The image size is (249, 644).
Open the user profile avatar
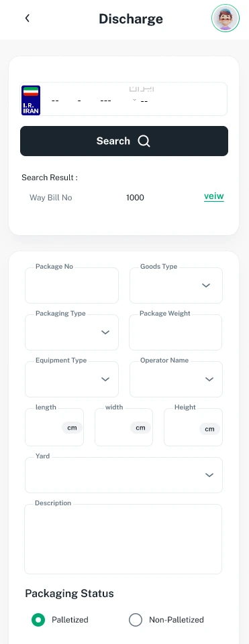click(226, 18)
